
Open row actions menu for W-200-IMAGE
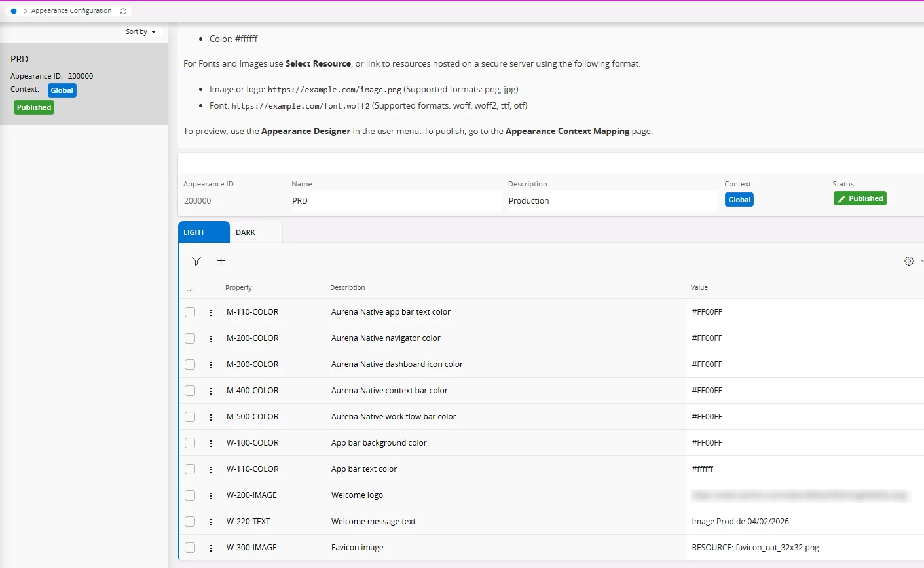coord(211,496)
